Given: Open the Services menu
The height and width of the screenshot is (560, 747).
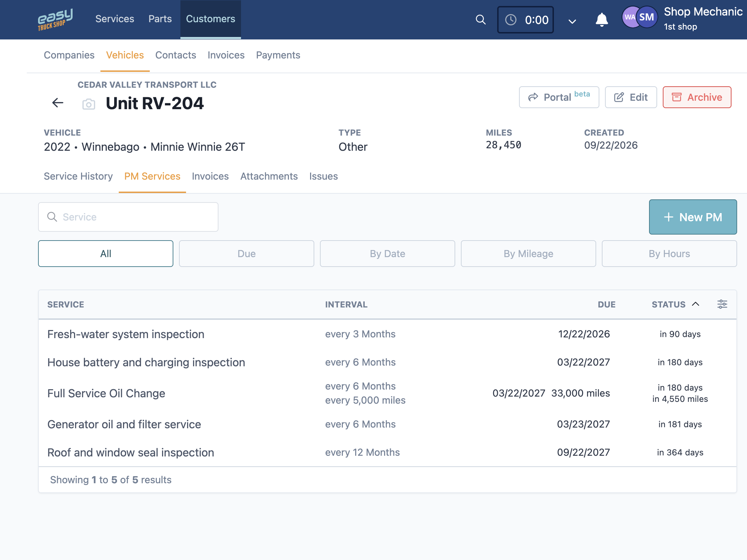Looking at the screenshot, I should coord(115,19).
